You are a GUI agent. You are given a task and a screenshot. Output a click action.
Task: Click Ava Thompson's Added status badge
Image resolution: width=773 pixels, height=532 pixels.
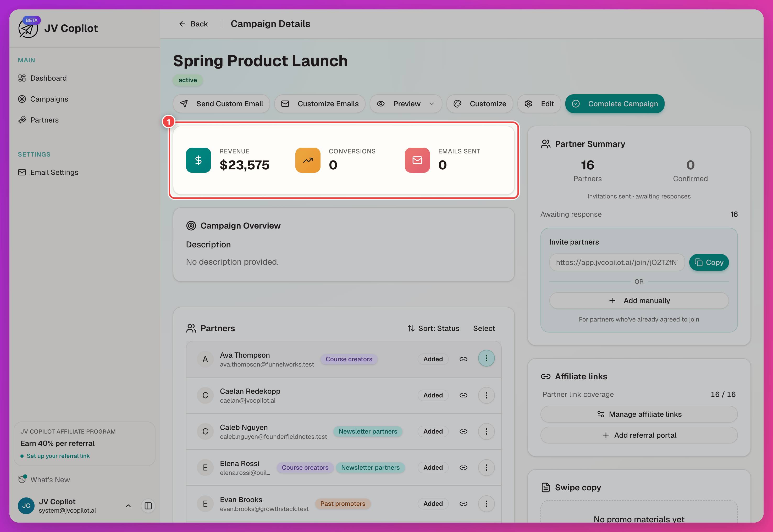pyautogui.click(x=433, y=359)
